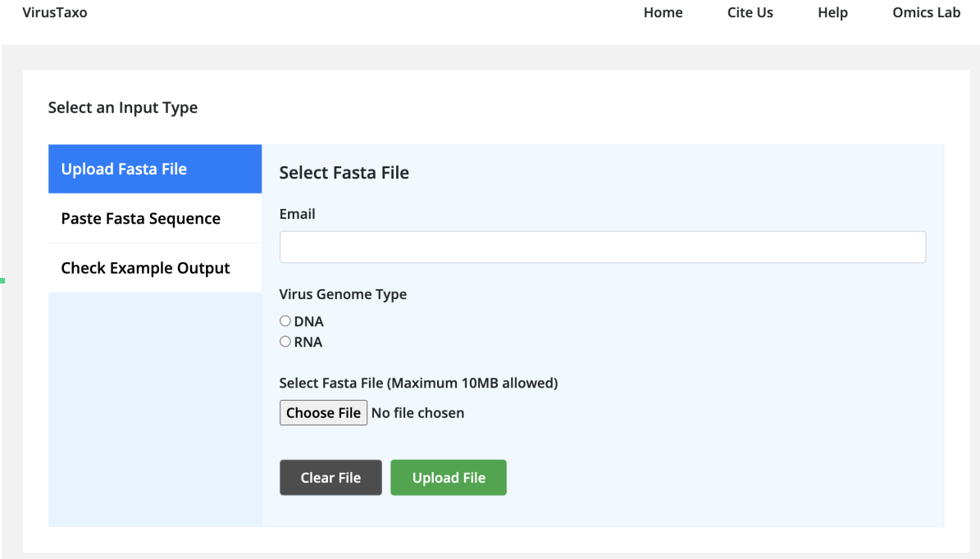Viewport: 980px width, 559px height.
Task: Open the Help link in navbar
Action: click(832, 13)
